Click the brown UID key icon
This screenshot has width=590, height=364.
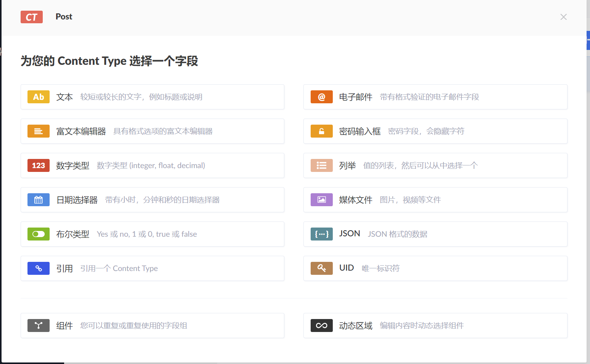pos(322,268)
